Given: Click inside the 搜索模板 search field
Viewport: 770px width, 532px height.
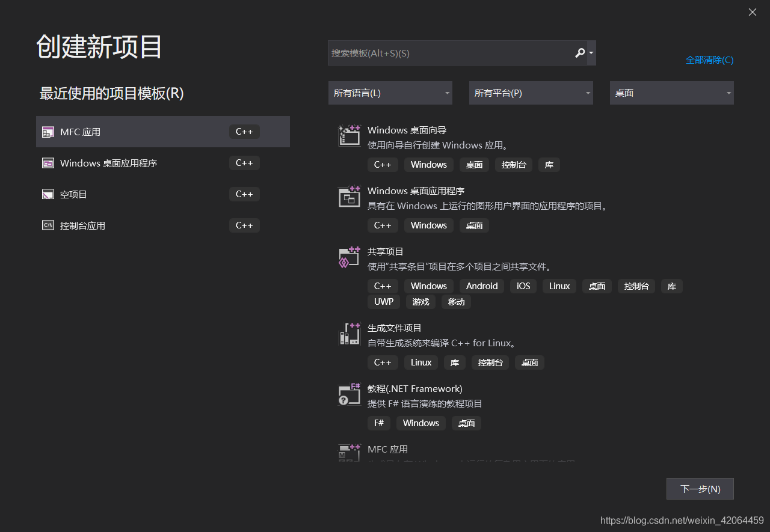Looking at the screenshot, I should point(451,53).
